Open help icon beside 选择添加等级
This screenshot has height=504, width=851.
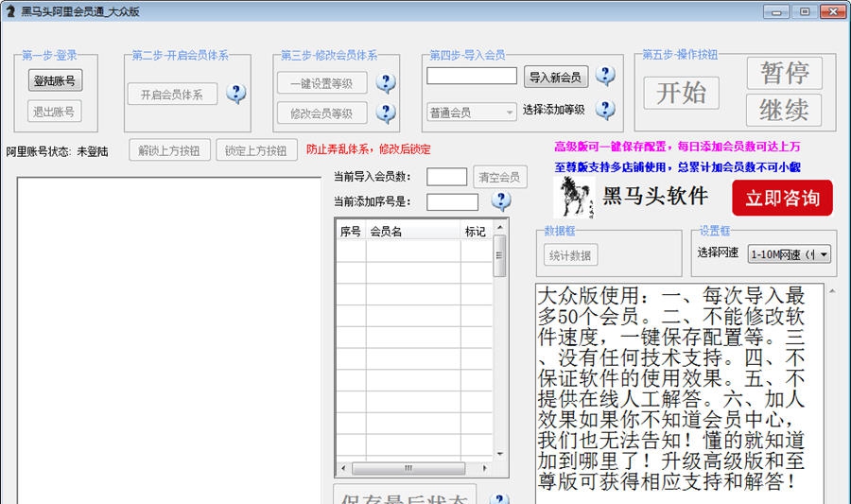click(x=605, y=110)
